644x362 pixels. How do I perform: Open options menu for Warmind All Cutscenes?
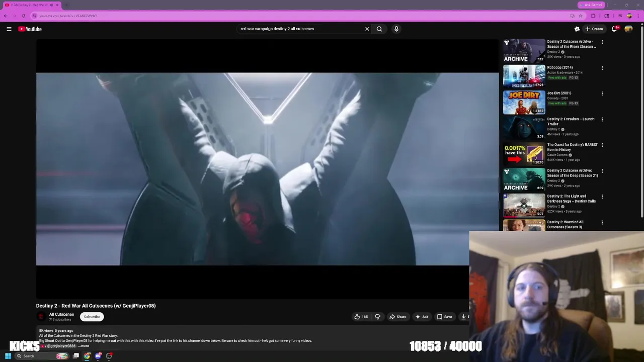point(602,223)
